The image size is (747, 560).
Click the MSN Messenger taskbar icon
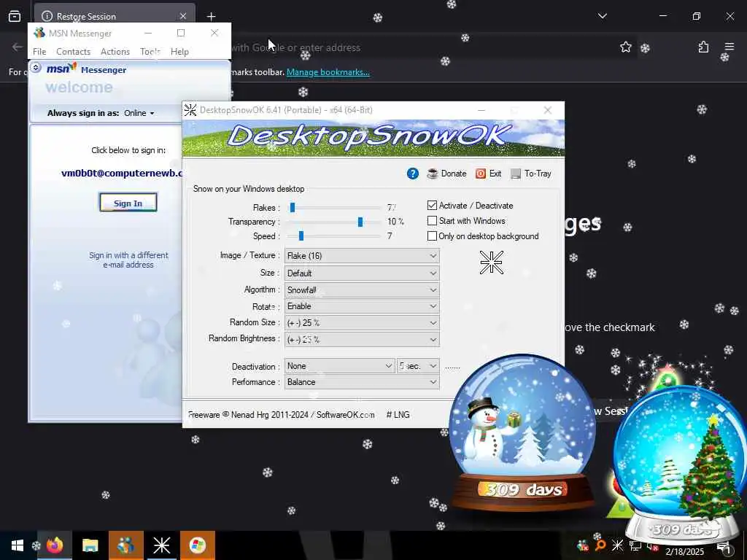(125, 545)
